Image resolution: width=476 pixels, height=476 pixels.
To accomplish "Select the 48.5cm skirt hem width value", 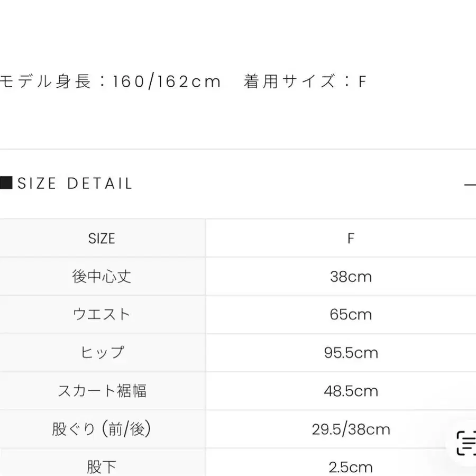I will pos(351,391).
